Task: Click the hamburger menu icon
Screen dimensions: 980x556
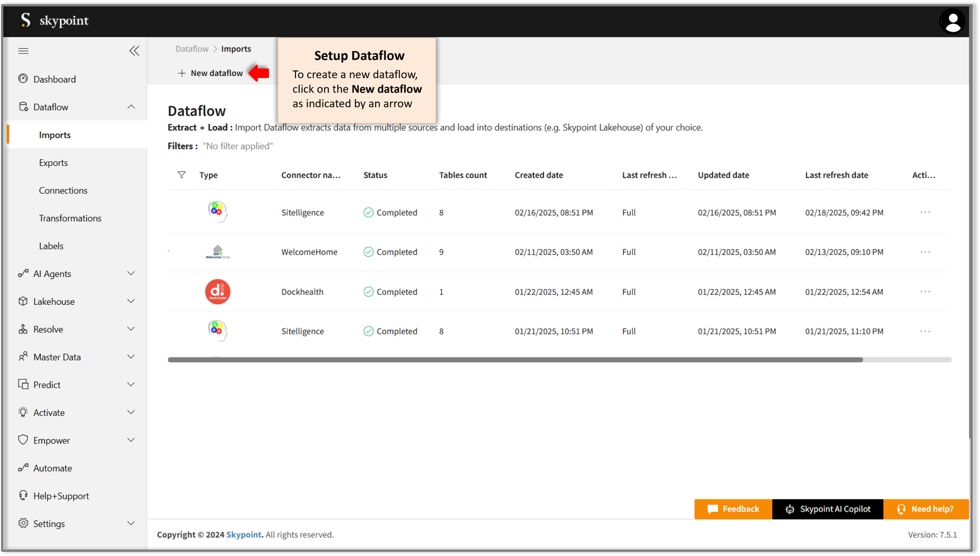Action: point(23,51)
